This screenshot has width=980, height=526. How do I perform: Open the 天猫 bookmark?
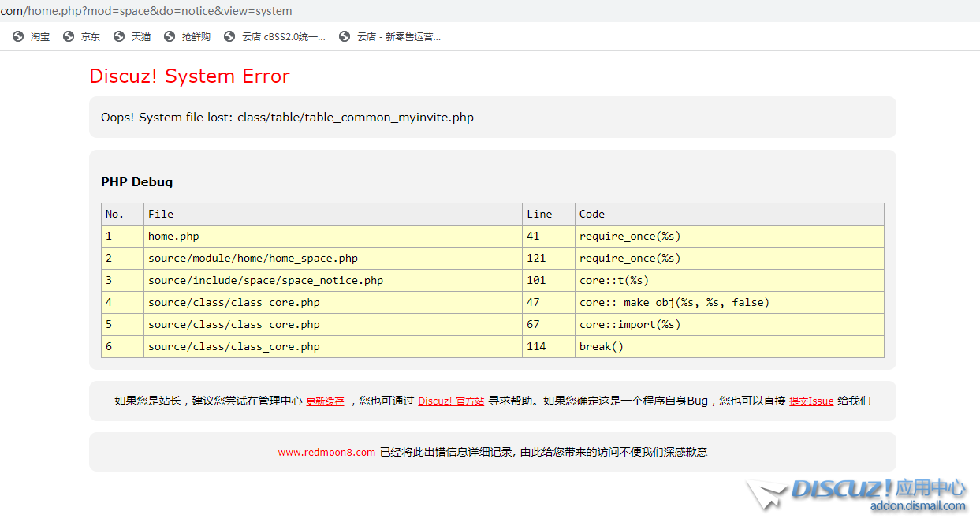[141, 36]
